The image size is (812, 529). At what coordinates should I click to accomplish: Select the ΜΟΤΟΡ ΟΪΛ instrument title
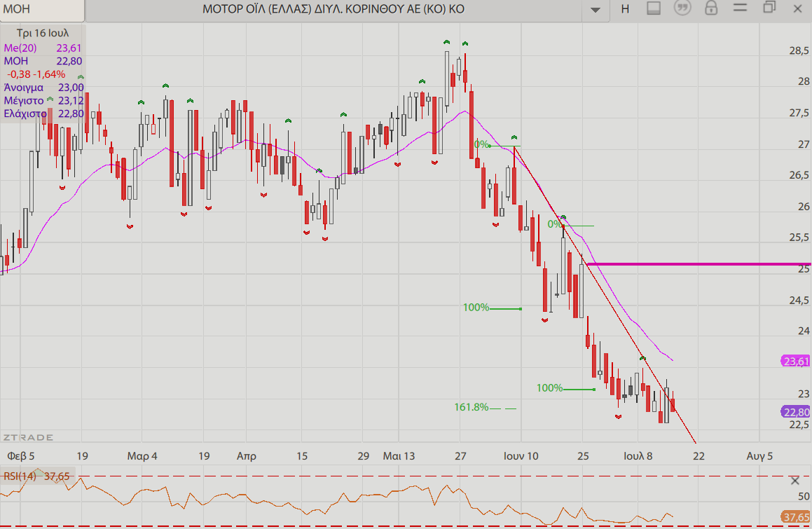(333, 9)
